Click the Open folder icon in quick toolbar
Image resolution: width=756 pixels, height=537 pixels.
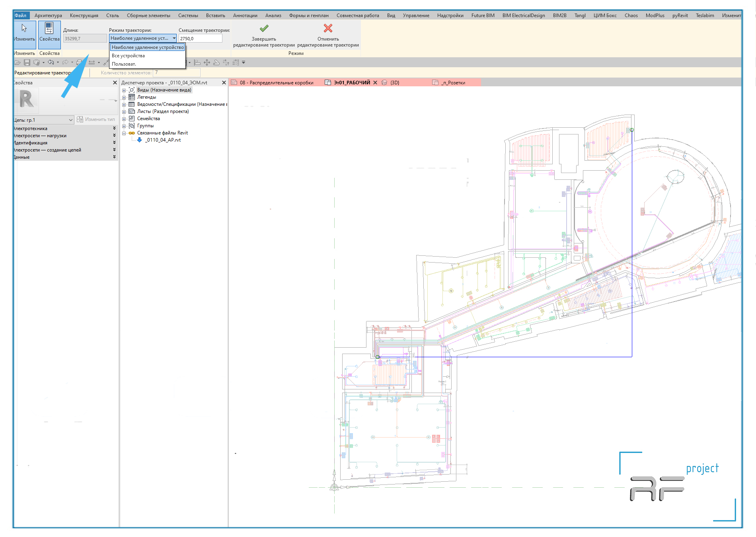tap(18, 62)
